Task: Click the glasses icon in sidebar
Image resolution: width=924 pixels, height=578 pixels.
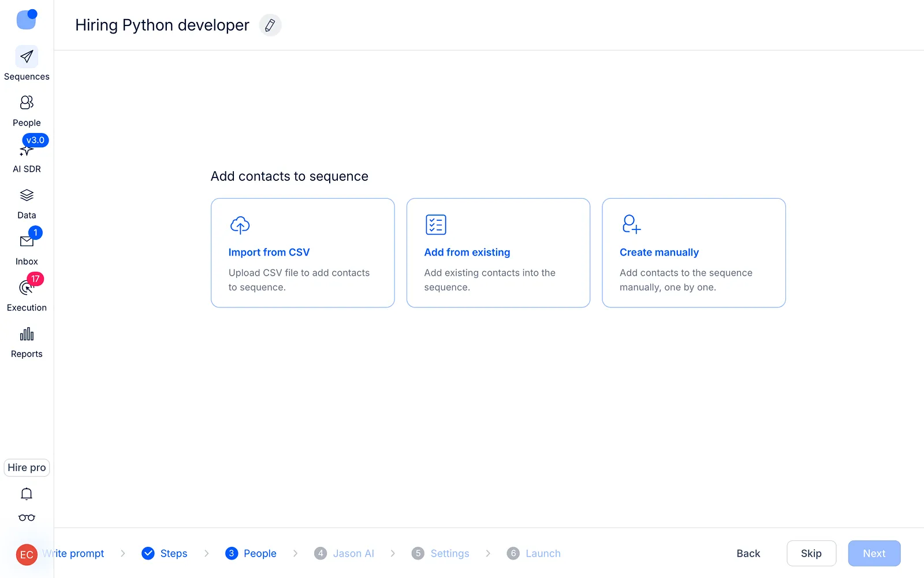Action: pos(27,518)
